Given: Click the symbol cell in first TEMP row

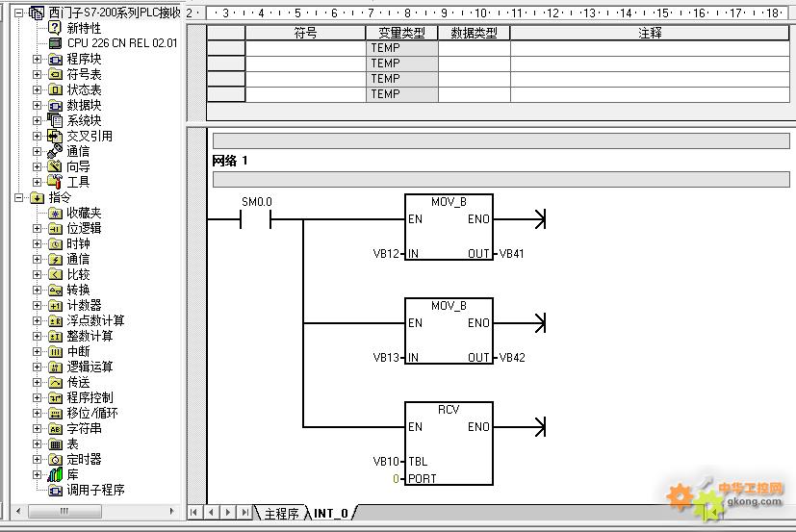Looking at the screenshot, I should 306,48.
